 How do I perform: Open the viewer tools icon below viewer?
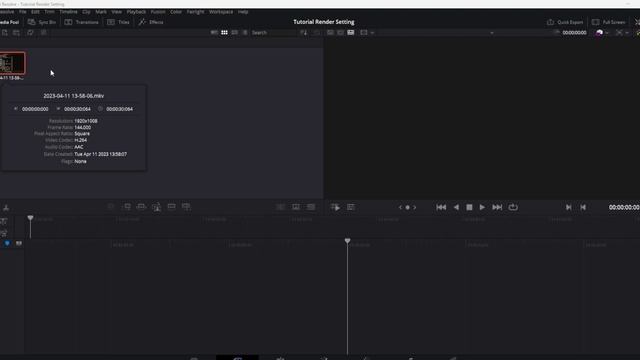click(351, 207)
